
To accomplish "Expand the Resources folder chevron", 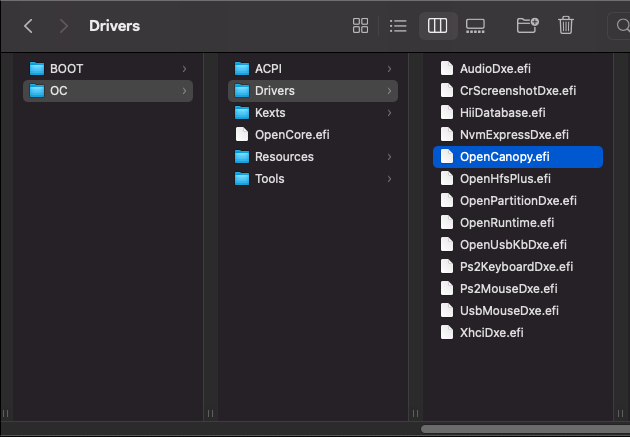I will [389, 157].
